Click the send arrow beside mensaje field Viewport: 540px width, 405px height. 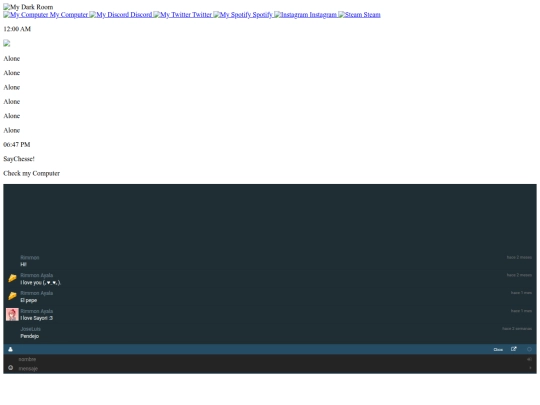(x=530, y=368)
